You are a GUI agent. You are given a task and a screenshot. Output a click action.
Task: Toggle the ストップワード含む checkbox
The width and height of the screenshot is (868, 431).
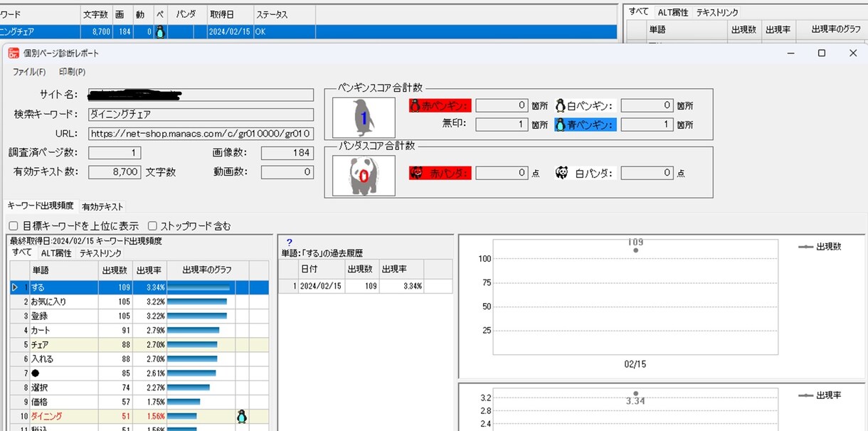click(153, 226)
